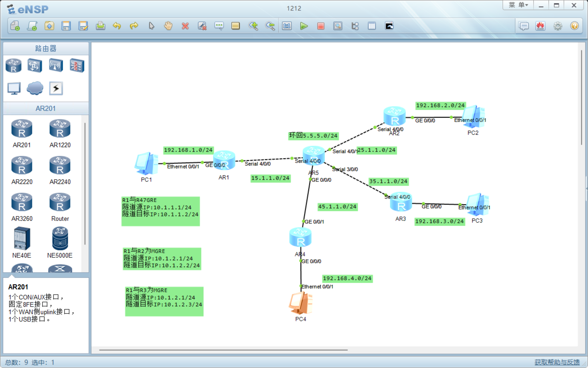The image size is (588, 368).
Task: Select the wireless WLAN device category icon
Action: coord(56,65)
